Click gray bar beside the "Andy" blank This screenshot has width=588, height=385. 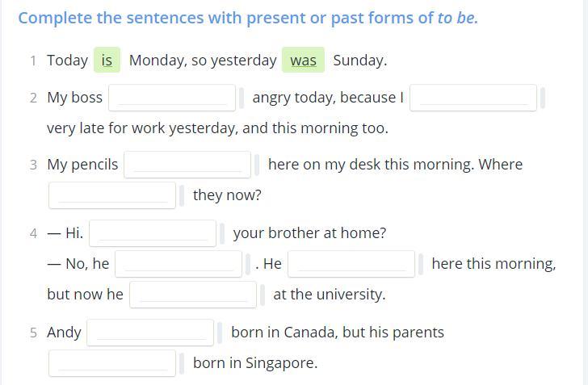click(x=220, y=333)
